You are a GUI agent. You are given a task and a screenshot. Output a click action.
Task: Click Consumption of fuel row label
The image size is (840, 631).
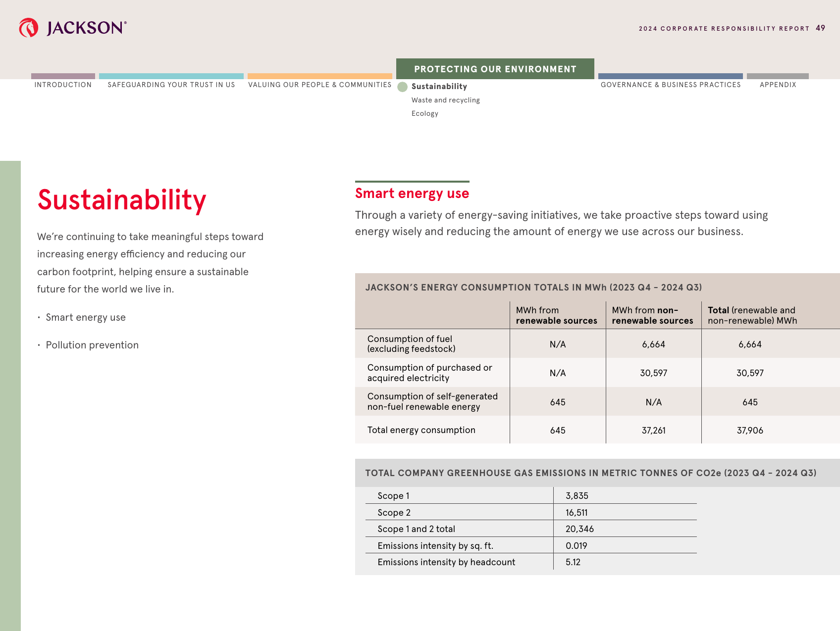[x=411, y=343]
